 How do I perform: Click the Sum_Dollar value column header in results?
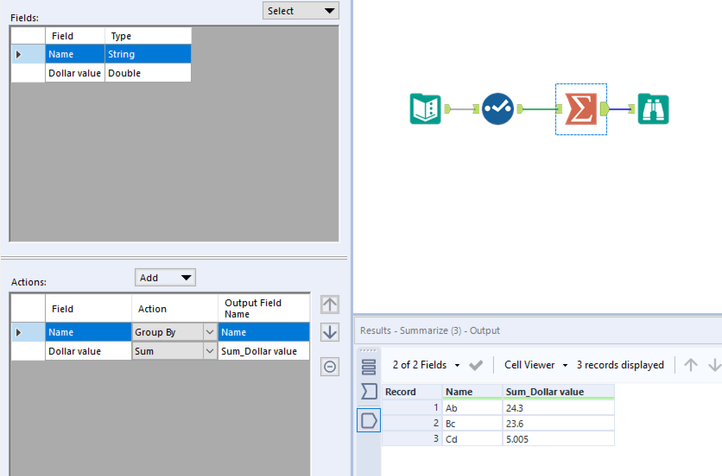[x=558, y=392]
